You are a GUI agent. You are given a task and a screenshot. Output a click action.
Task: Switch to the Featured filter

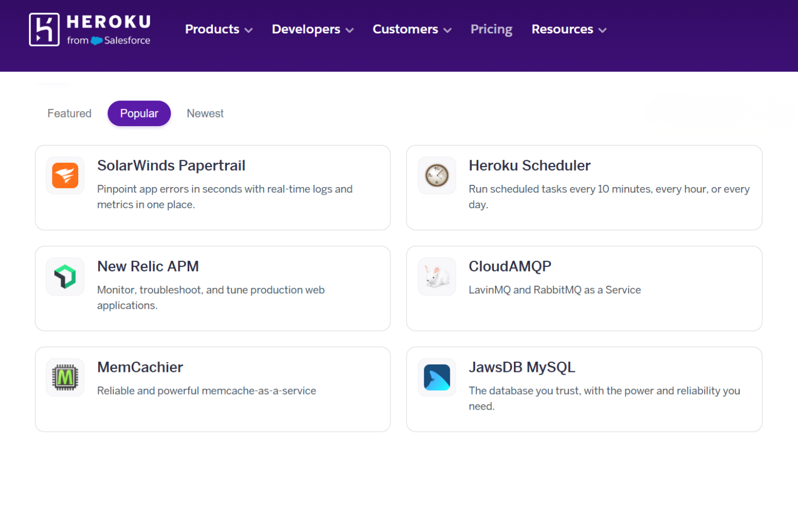coord(69,113)
